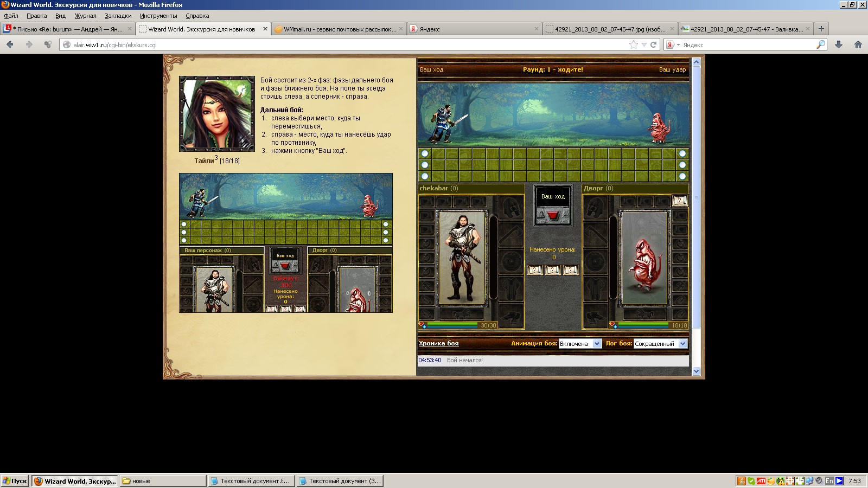
Task: Open the ATI tray icon
Action: [x=761, y=481]
